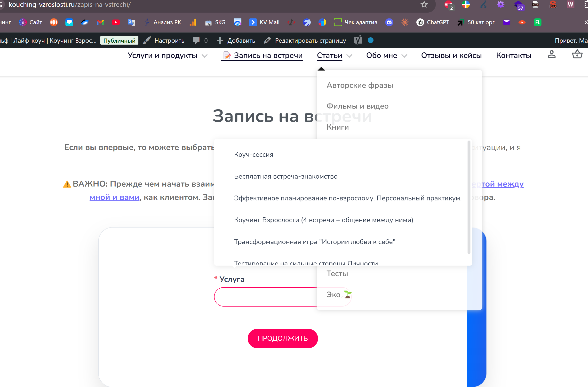Click the Публичный status badge
This screenshot has width=588, height=387.
pyautogui.click(x=119, y=40)
